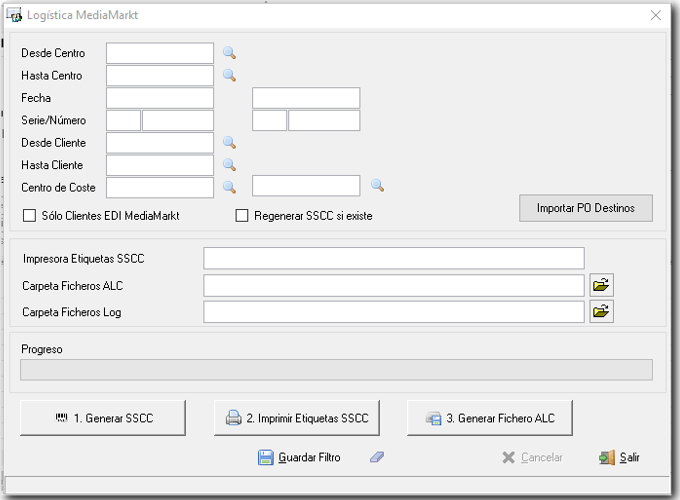
Task: Open lookup for Hasta Cliente field
Action: click(229, 165)
